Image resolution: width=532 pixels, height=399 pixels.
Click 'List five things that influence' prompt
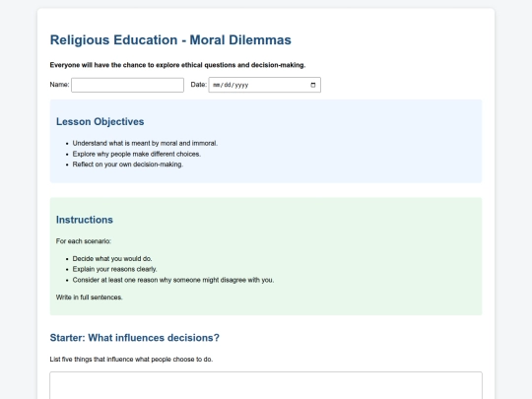pyautogui.click(x=131, y=360)
